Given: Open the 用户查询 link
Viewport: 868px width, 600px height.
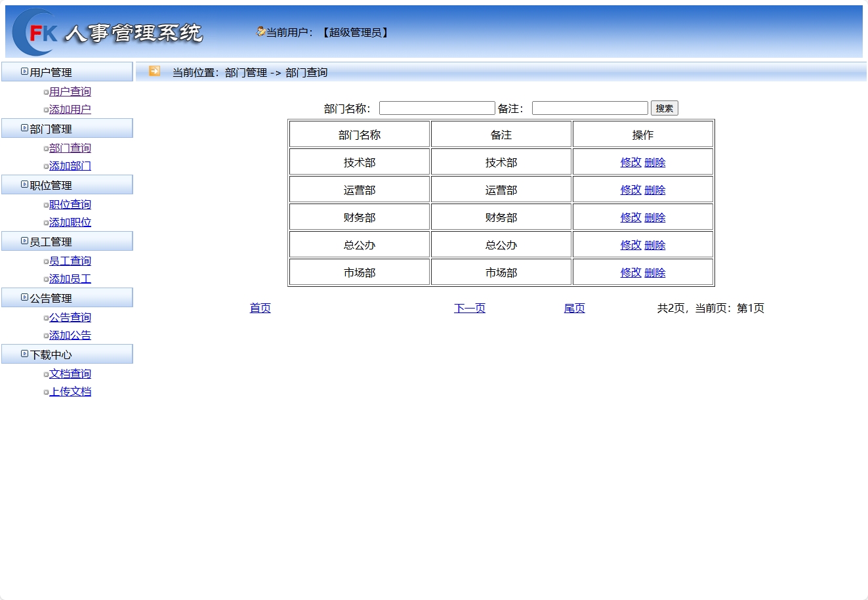Looking at the screenshot, I should click(70, 91).
